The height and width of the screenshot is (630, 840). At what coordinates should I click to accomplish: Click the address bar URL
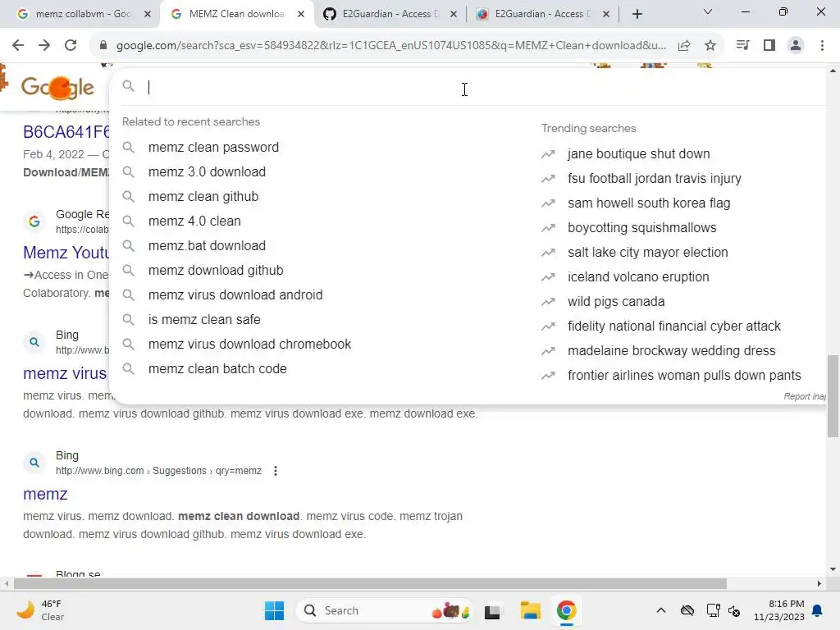(x=391, y=46)
